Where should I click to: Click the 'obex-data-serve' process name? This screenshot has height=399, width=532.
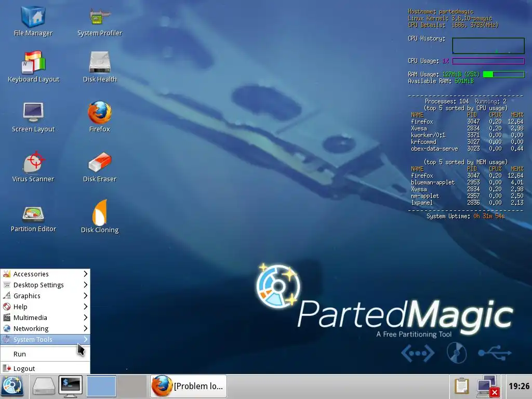434,149
